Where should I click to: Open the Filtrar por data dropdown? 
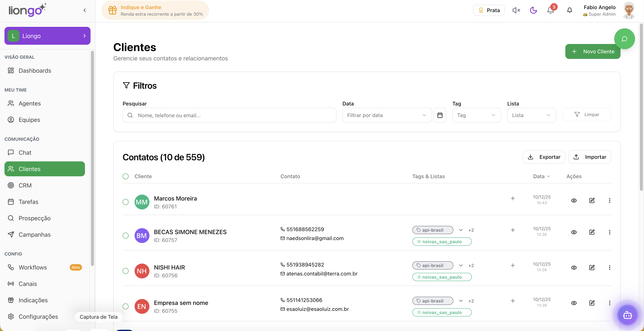tap(386, 115)
